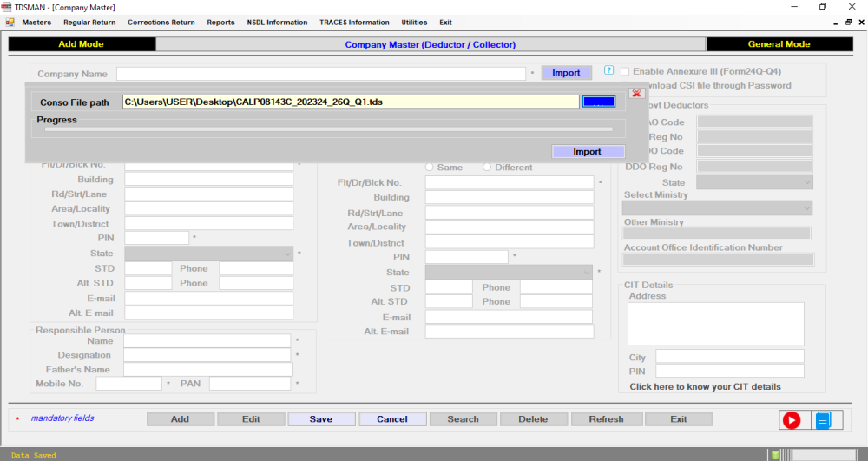868x461 pixels.
Task: Click the small app icon left of Masters
Action: [x=10, y=22]
